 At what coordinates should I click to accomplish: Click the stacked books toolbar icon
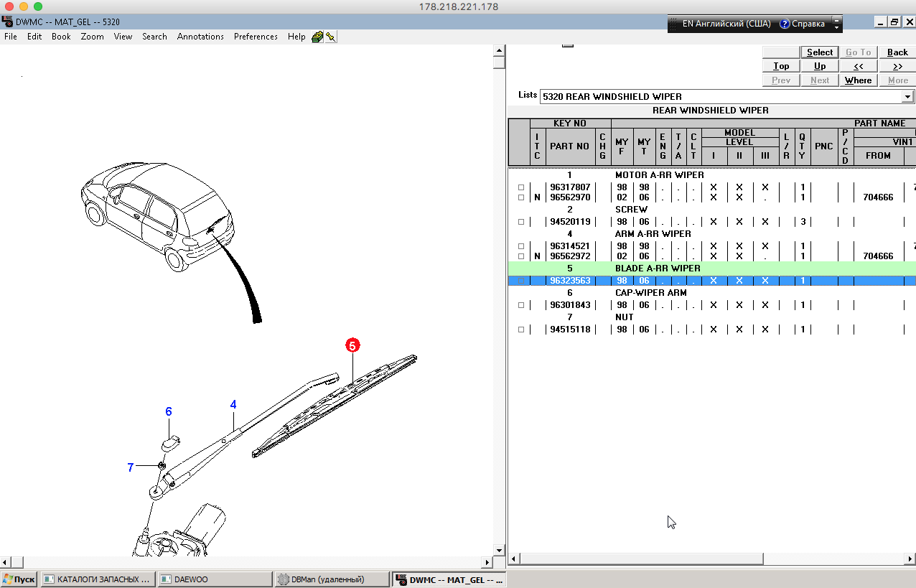point(317,37)
